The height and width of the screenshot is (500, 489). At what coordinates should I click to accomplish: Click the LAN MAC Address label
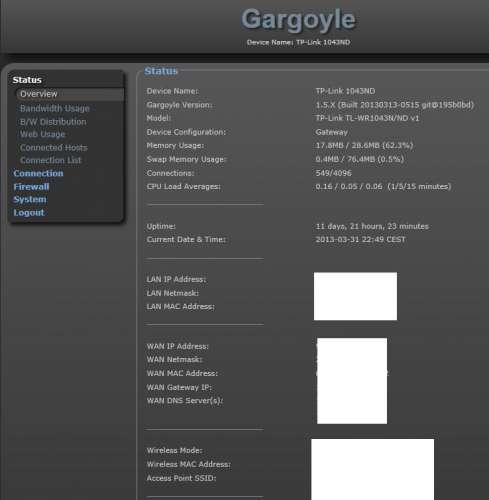click(181, 307)
